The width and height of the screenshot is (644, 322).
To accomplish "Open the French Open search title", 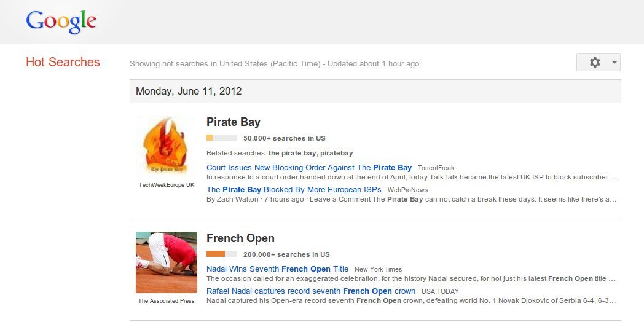I will 240,238.
